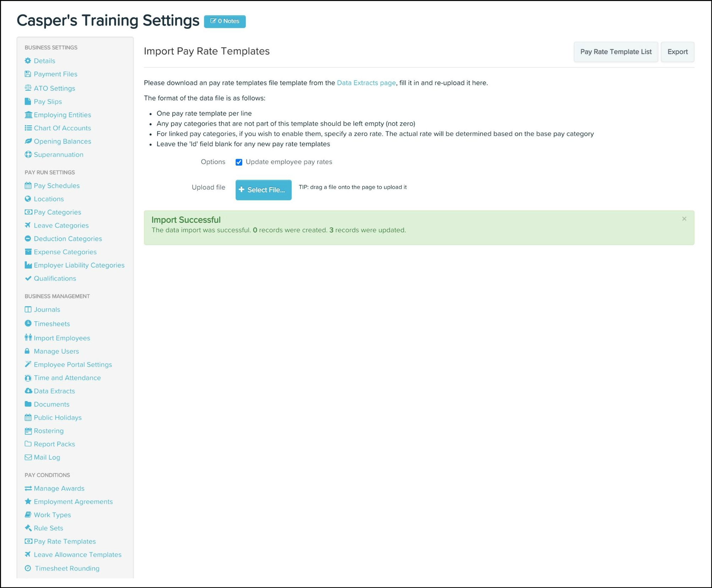Open Pay Rate Templates in sidebar

click(x=64, y=541)
